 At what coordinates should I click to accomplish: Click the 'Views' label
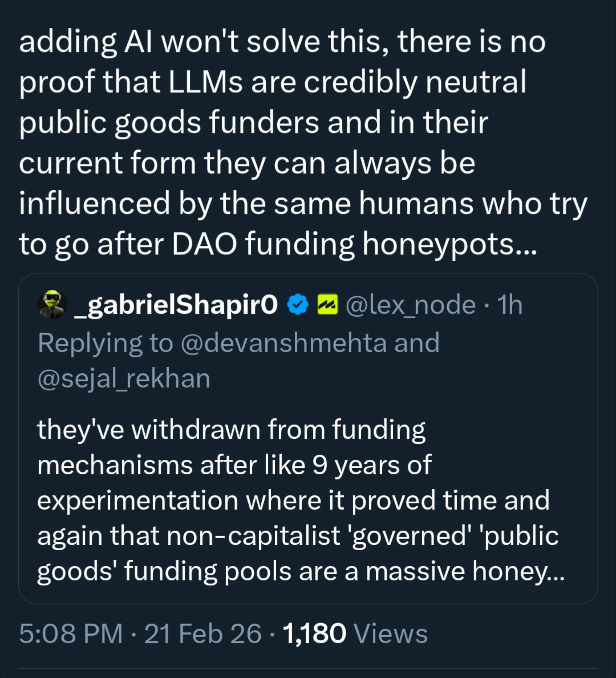click(390, 634)
